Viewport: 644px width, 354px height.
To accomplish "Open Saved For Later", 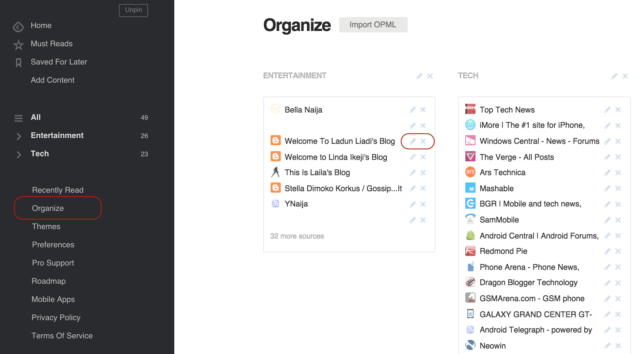I will [59, 62].
